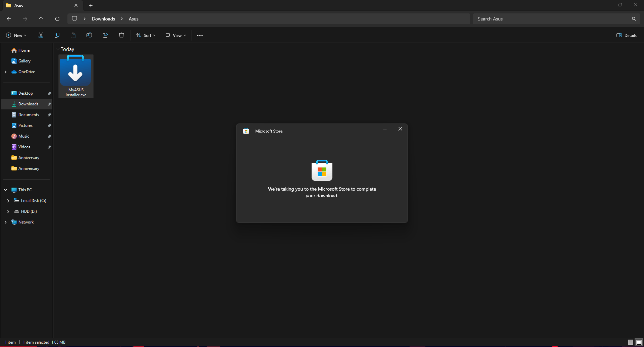Refresh the current folder
This screenshot has width=644, height=347.
(57, 19)
